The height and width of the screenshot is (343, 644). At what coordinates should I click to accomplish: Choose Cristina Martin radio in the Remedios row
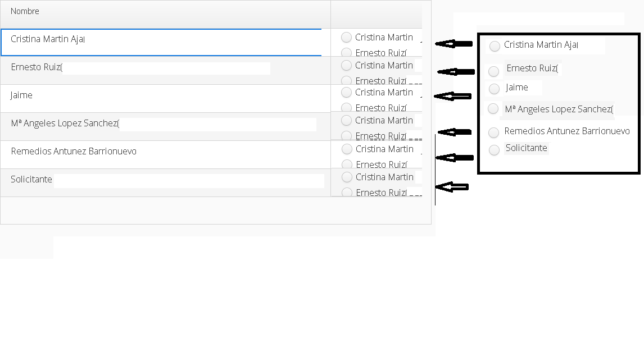[347, 149]
